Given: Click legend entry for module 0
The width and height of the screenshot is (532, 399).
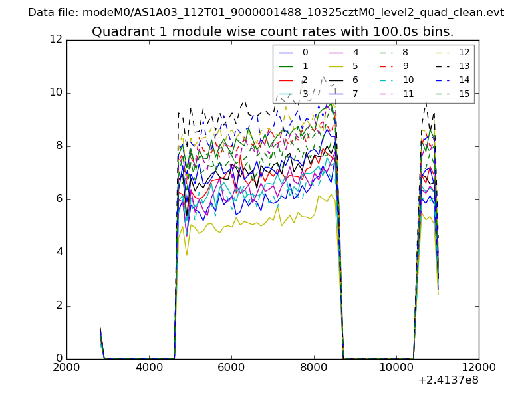Looking at the screenshot, I should [305, 52].
